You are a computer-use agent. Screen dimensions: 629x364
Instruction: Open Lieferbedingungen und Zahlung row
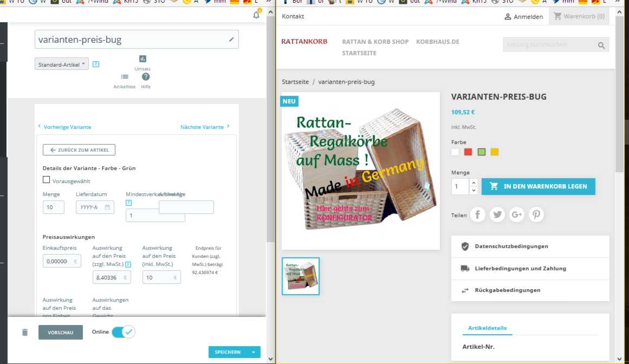pyautogui.click(x=530, y=268)
